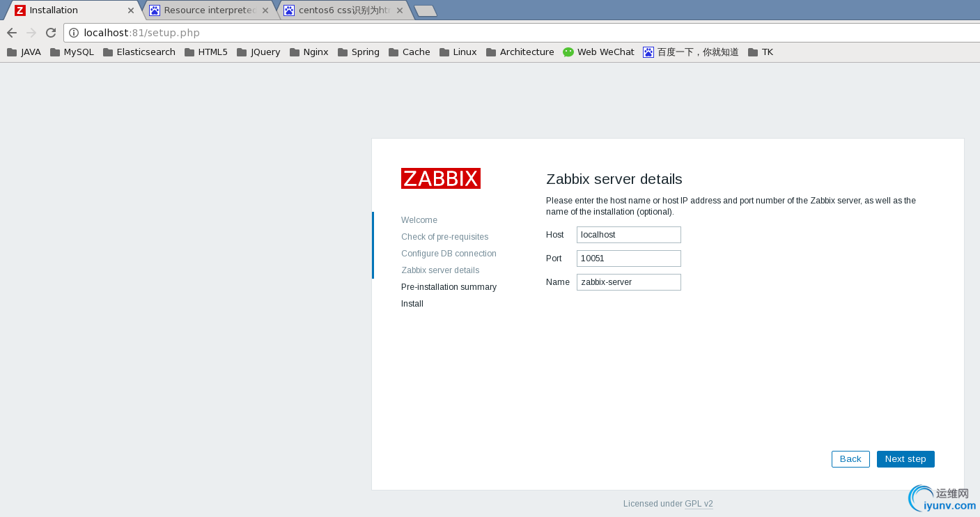
Task: Close the centos6 css tab
Action: click(x=400, y=10)
